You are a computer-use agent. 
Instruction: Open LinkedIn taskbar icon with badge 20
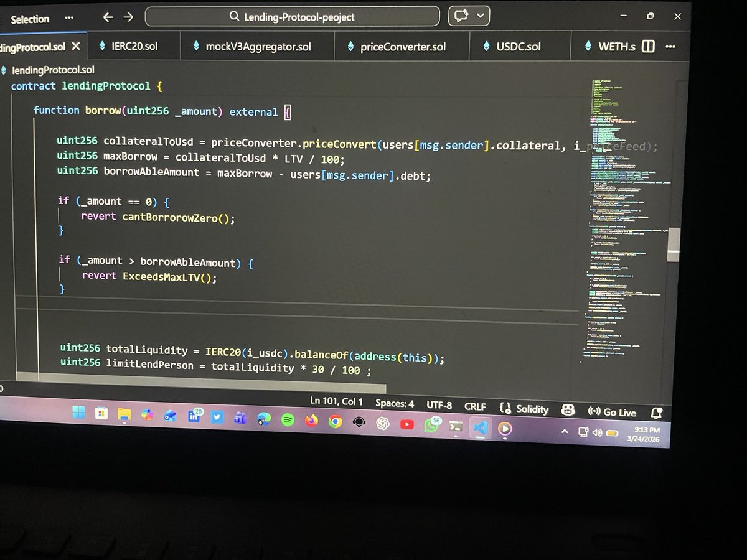click(194, 417)
